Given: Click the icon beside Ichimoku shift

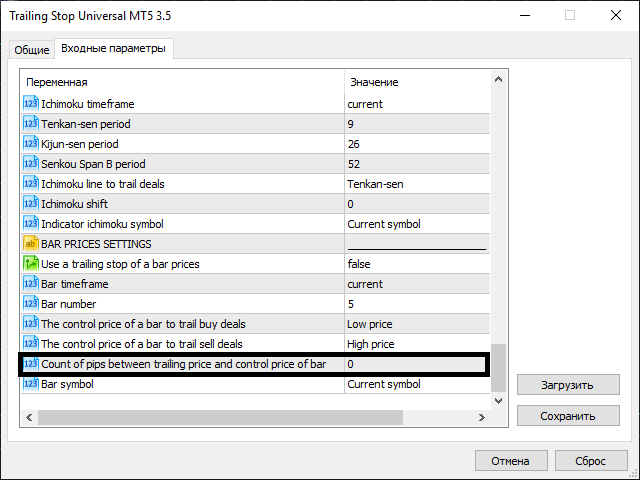Looking at the screenshot, I should [x=31, y=204].
